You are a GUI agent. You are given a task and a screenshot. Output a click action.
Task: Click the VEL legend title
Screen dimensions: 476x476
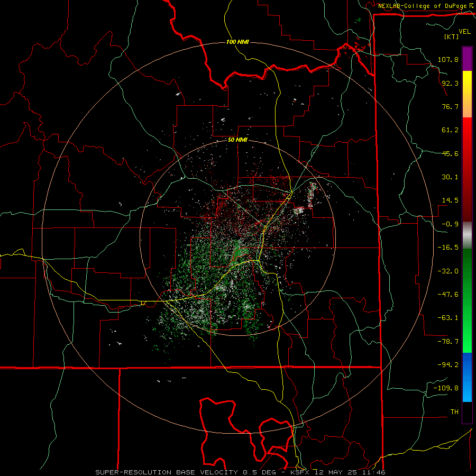pyautogui.click(x=464, y=32)
